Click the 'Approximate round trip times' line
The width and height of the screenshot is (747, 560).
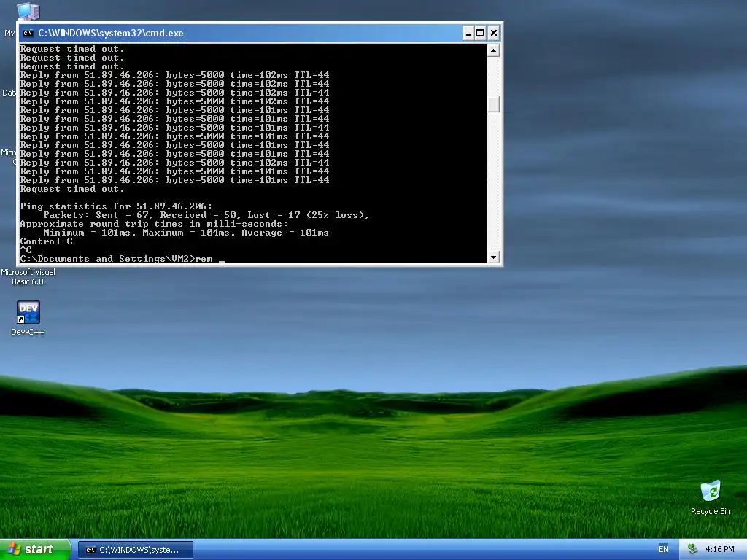point(154,224)
